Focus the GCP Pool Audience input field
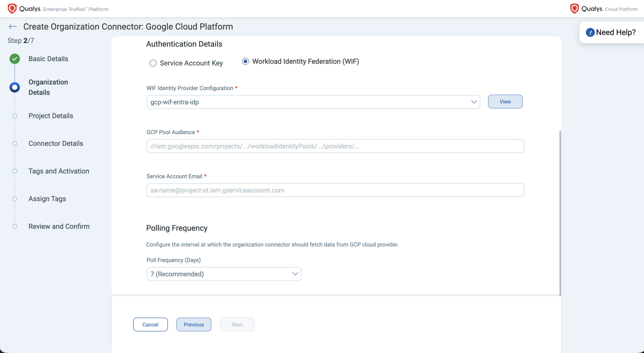Image resolution: width=644 pixels, height=353 pixels. 335,146
